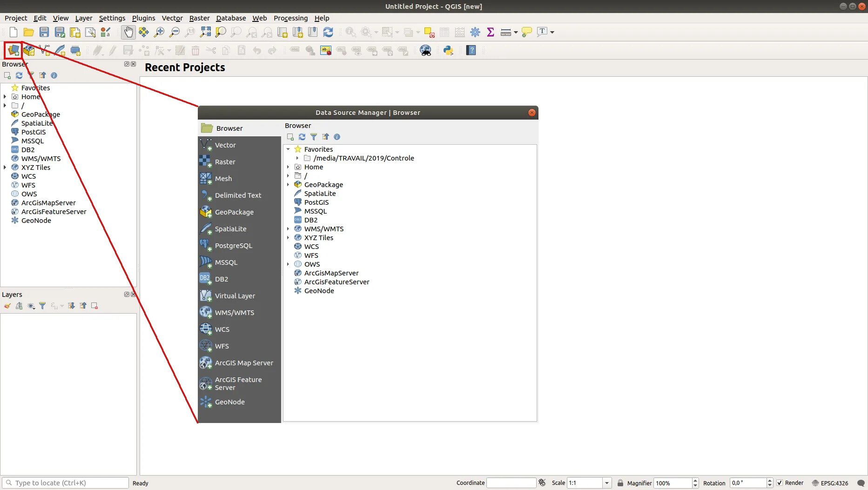Click the Measure Line ruler icon
This screenshot has width=868, height=490.
[506, 32]
